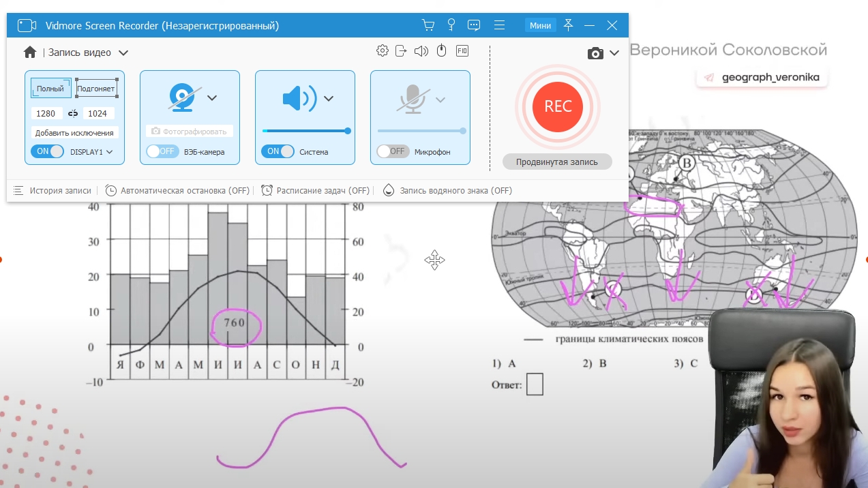
Task: Select answer option 1) A
Action: pyautogui.click(x=504, y=363)
